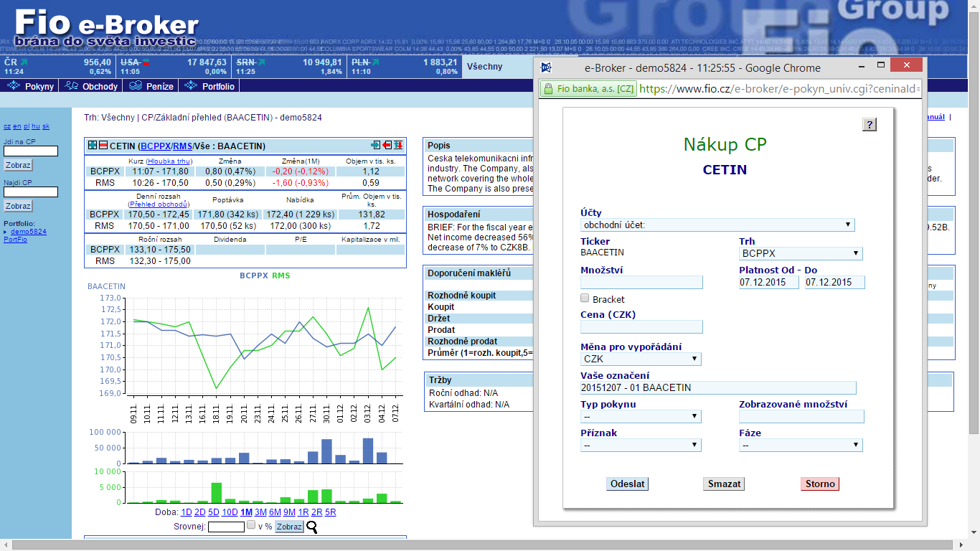Click the PLN index green arrow icon
The width and height of the screenshot is (980, 551).
pyautogui.click(x=376, y=62)
